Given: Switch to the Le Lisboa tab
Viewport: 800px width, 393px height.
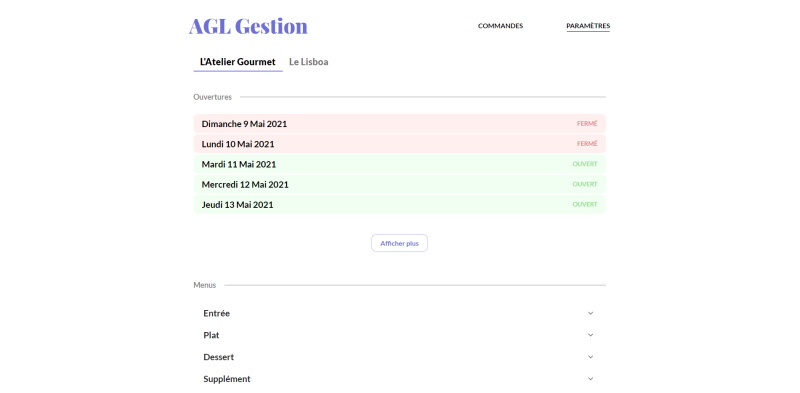Looking at the screenshot, I should click(308, 62).
